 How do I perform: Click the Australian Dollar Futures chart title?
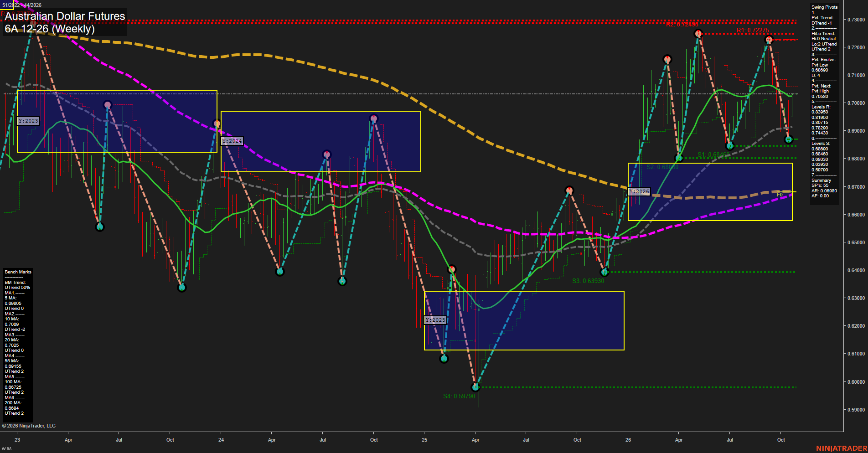pyautogui.click(x=65, y=16)
